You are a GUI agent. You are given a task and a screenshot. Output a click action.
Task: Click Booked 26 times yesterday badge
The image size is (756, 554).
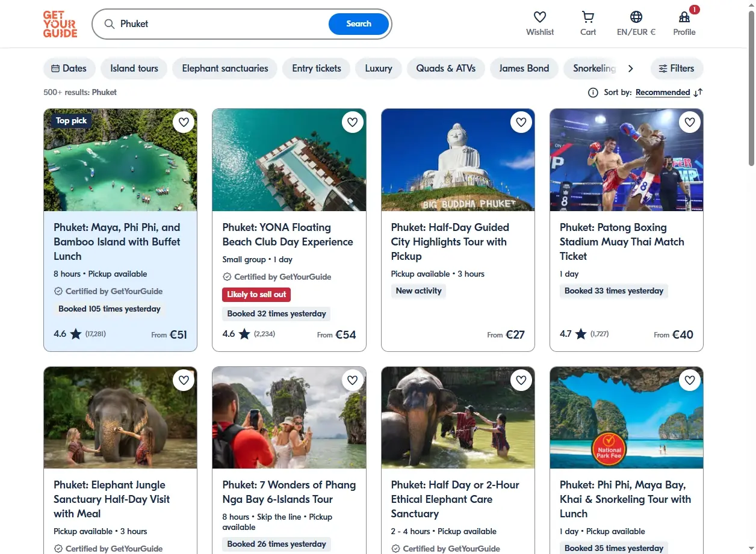pyautogui.click(x=277, y=544)
